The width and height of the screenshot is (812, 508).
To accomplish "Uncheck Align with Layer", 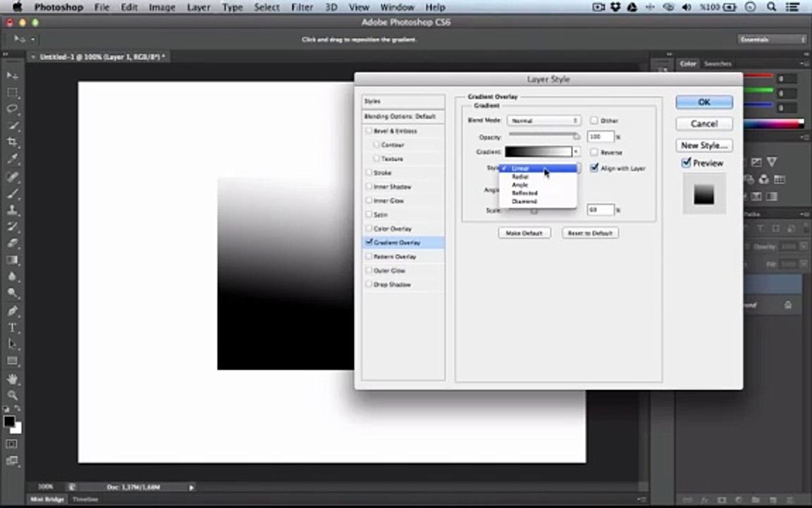I will click(594, 167).
